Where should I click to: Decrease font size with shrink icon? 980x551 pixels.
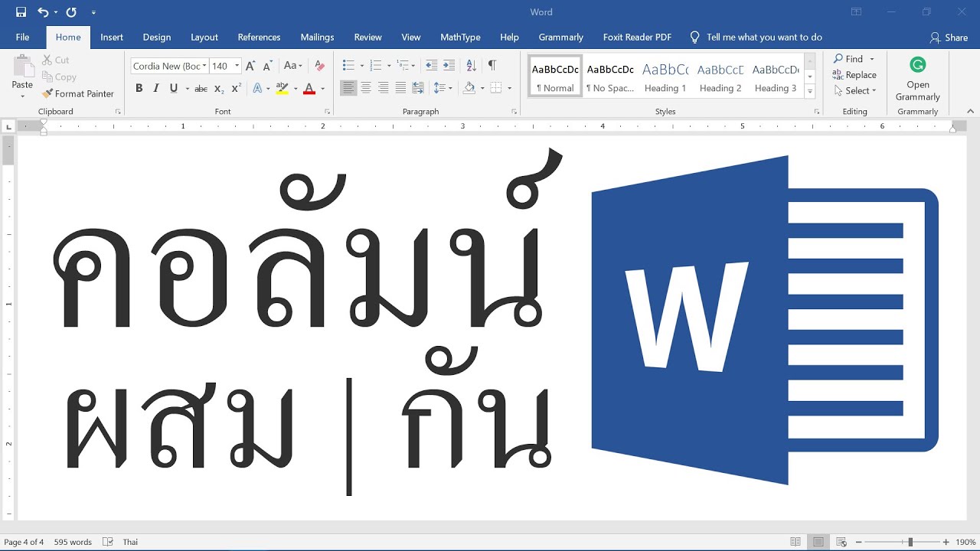pos(267,66)
